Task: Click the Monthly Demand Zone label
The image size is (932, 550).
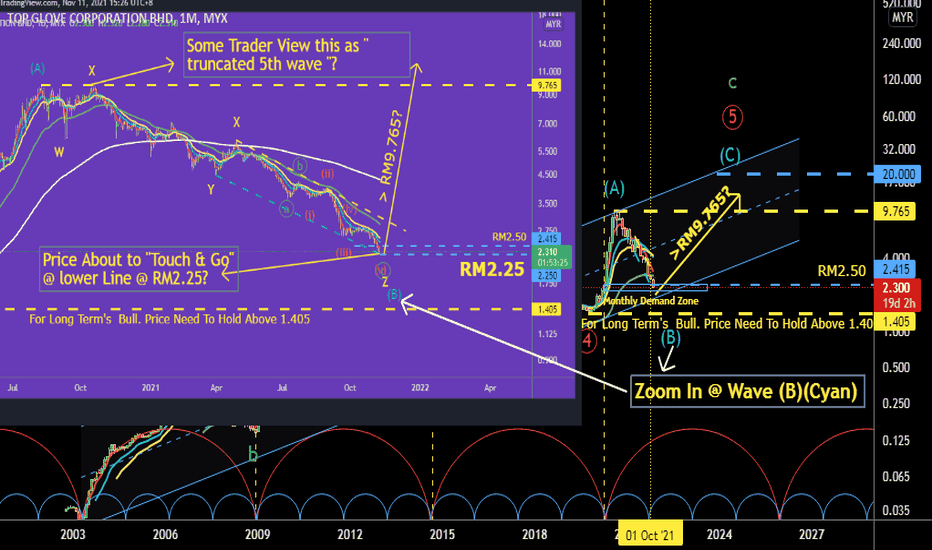Action: pos(651,301)
